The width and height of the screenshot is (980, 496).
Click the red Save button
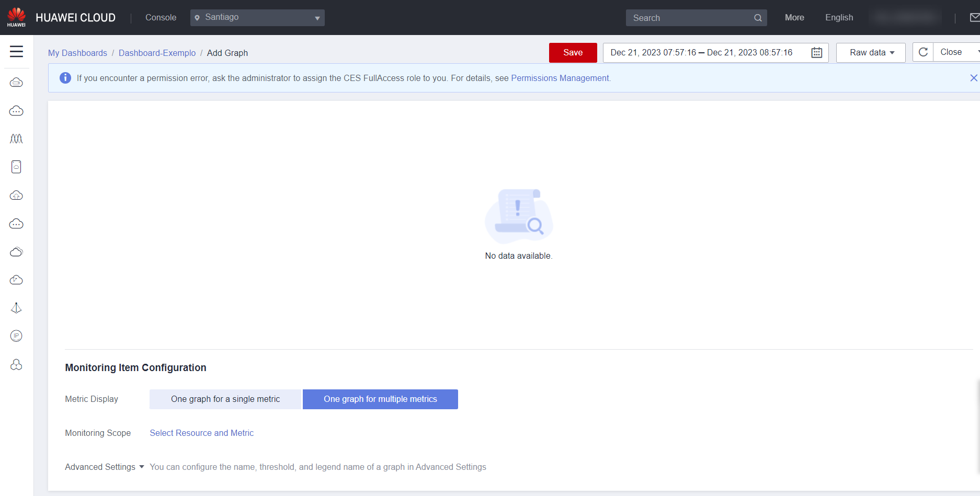[573, 53]
